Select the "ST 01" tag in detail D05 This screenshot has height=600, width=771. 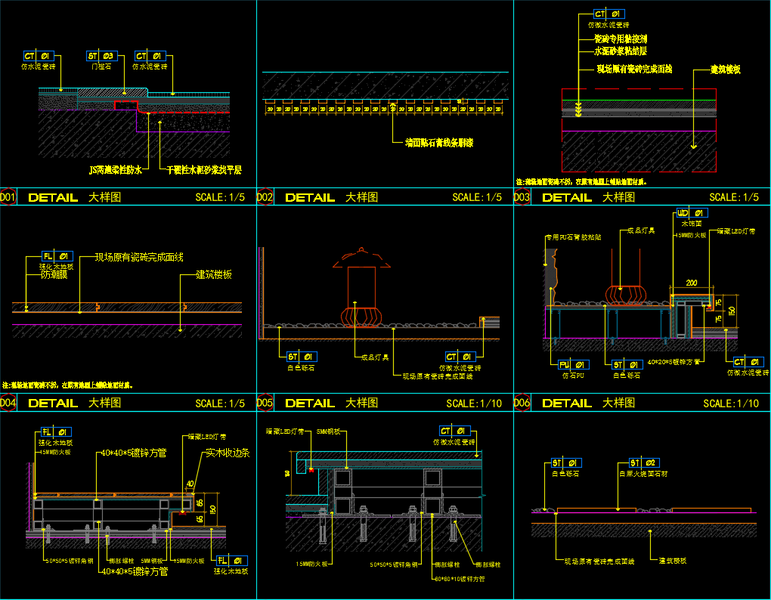[302, 357]
